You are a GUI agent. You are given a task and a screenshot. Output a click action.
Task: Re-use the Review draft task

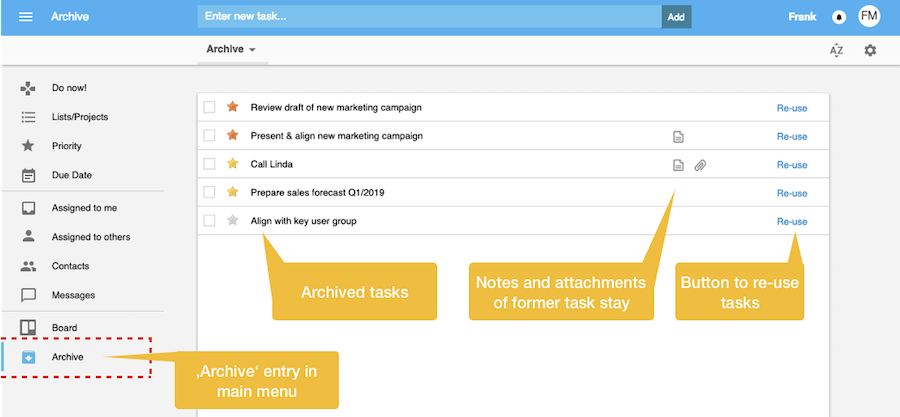pyautogui.click(x=791, y=108)
